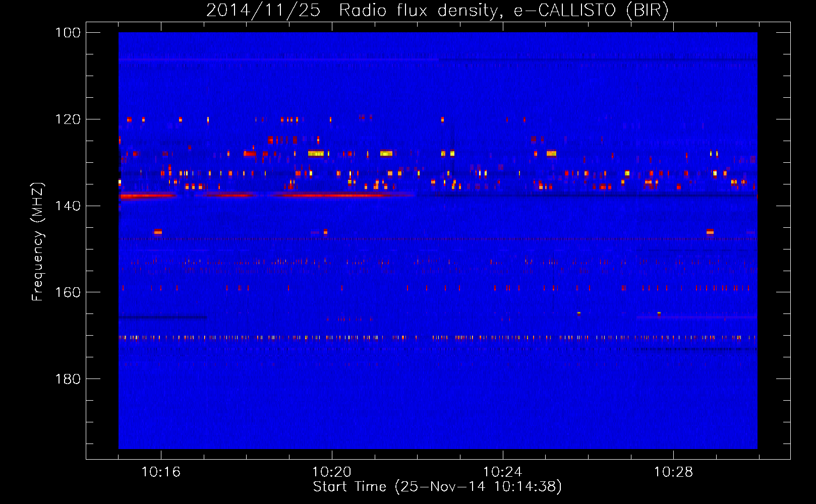
Task: Click the "Frequency (MHZ)" axis title
Action: (x=38, y=242)
